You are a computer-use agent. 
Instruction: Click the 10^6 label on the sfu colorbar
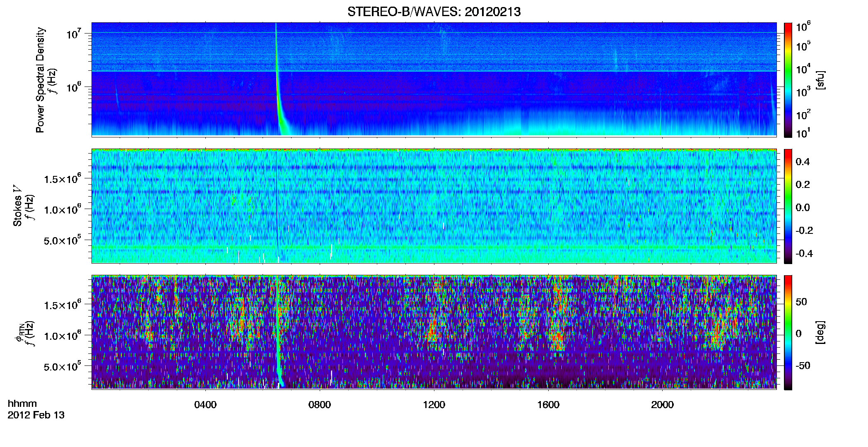coord(803,26)
